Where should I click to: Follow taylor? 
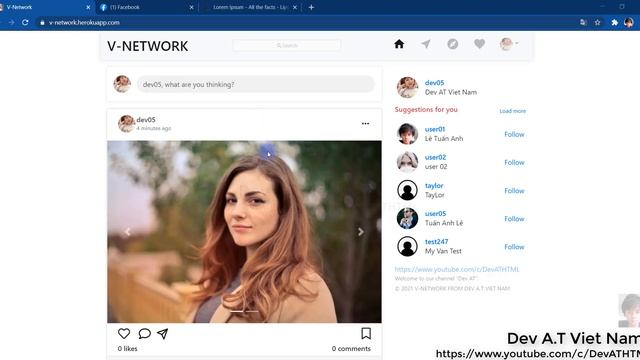(x=514, y=191)
